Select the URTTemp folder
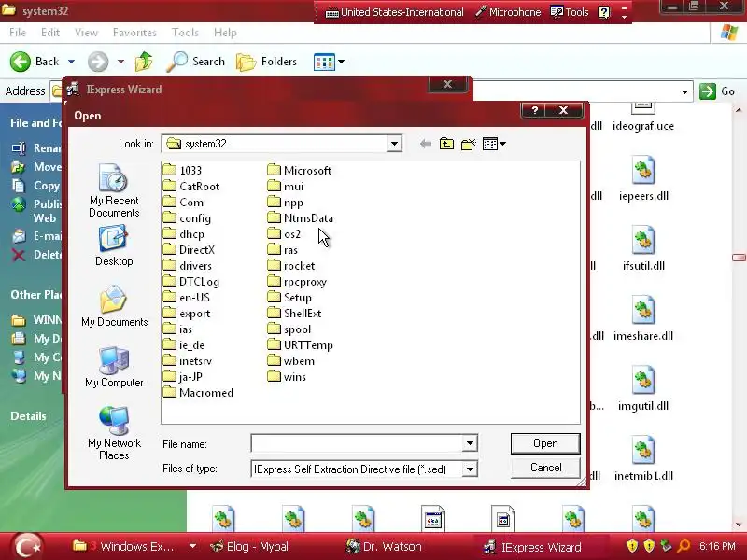This screenshot has height=560, width=747. click(x=300, y=345)
